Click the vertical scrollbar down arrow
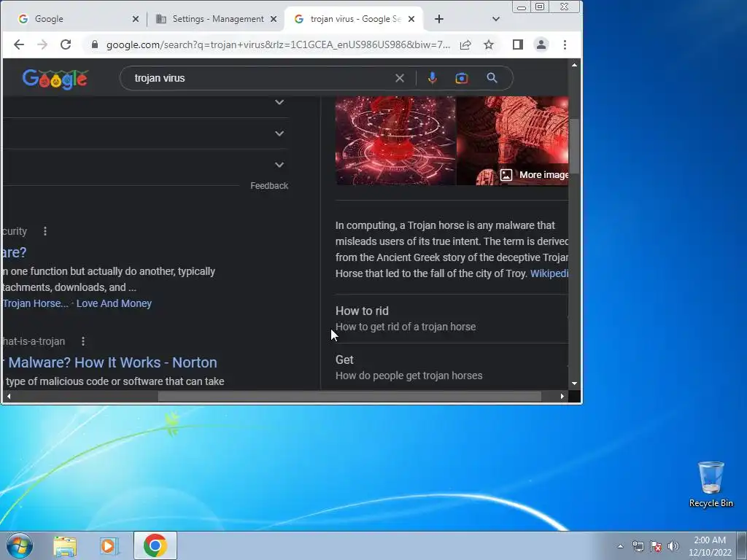Image resolution: width=747 pixels, height=560 pixels. (575, 384)
